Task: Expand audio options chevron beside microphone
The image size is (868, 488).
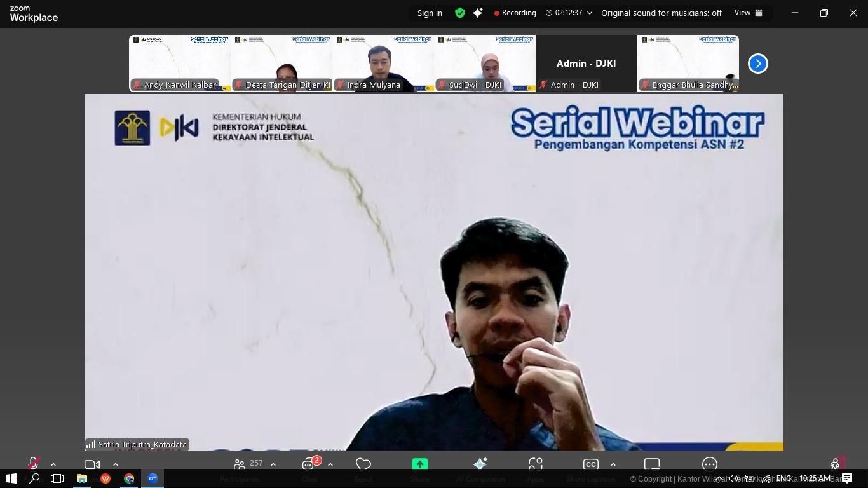Action: pos(53,464)
